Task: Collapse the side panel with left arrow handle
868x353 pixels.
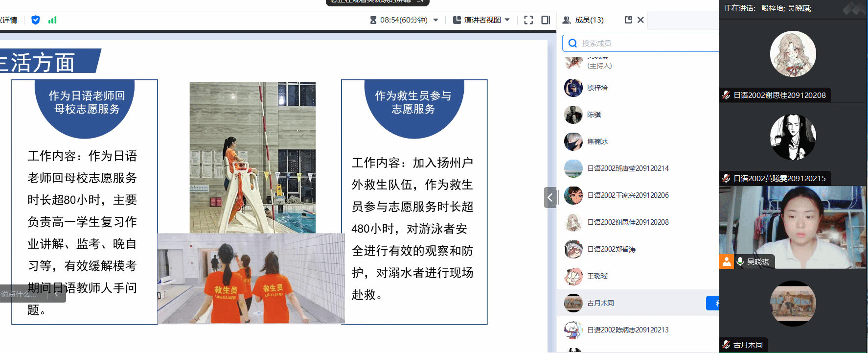Action: [x=550, y=197]
